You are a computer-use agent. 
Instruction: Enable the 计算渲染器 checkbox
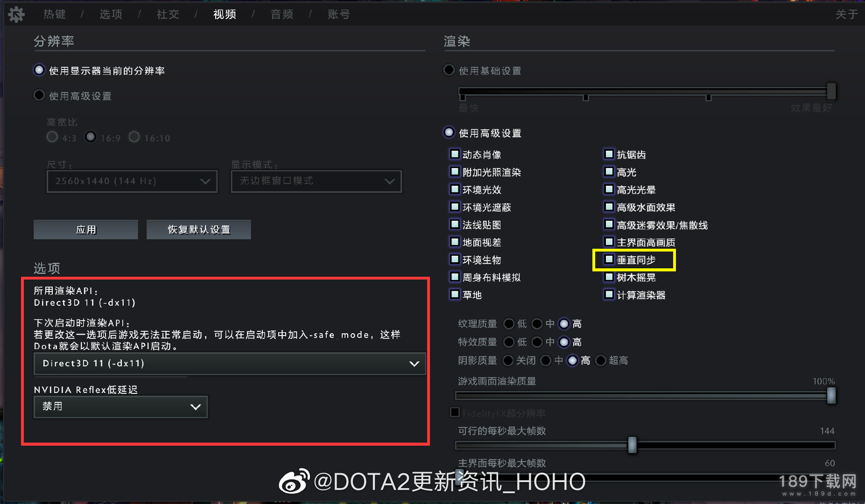tap(609, 294)
